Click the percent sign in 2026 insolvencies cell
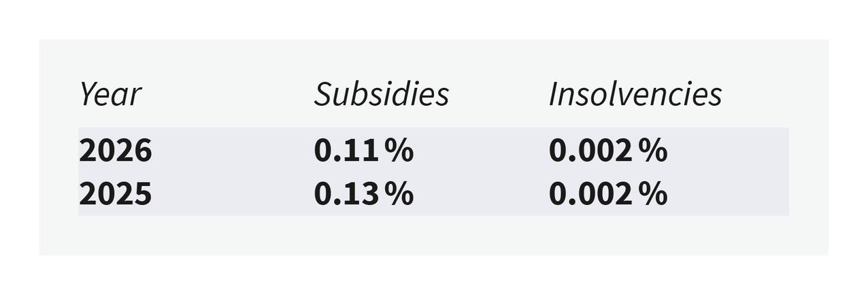The image size is (868, 295). point(653,151)
